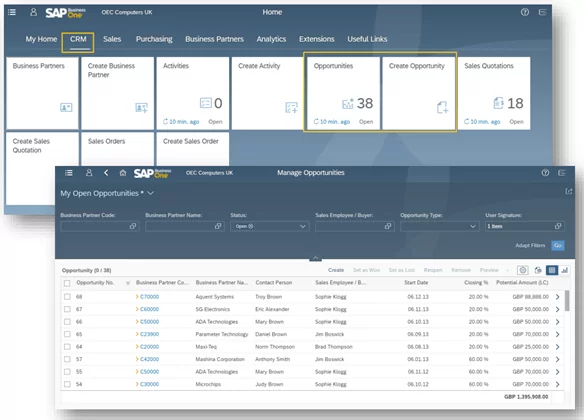Open value help for Business Partner Name field
Screen dimensions: 584x420
click(218, 226)
